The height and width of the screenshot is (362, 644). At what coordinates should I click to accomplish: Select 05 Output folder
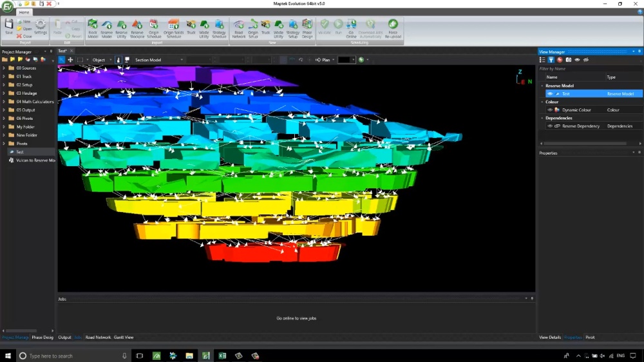[x=26, y=110]
